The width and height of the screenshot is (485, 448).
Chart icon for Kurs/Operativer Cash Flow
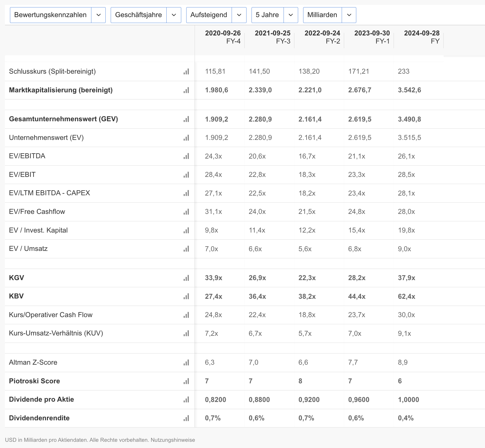pyautogui.click(x=186, y=315)
